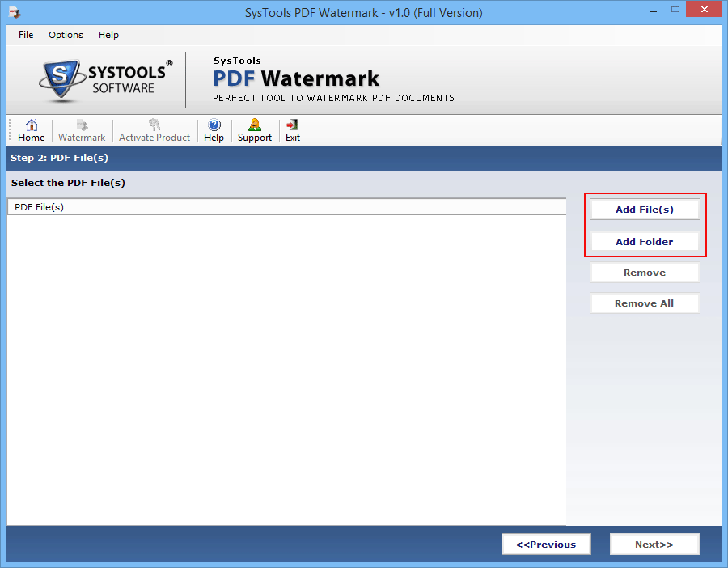The width and height of the screenshot is (728, 568).
Task: Contact Support via the toolbar icon
Action: click(255, 130)
